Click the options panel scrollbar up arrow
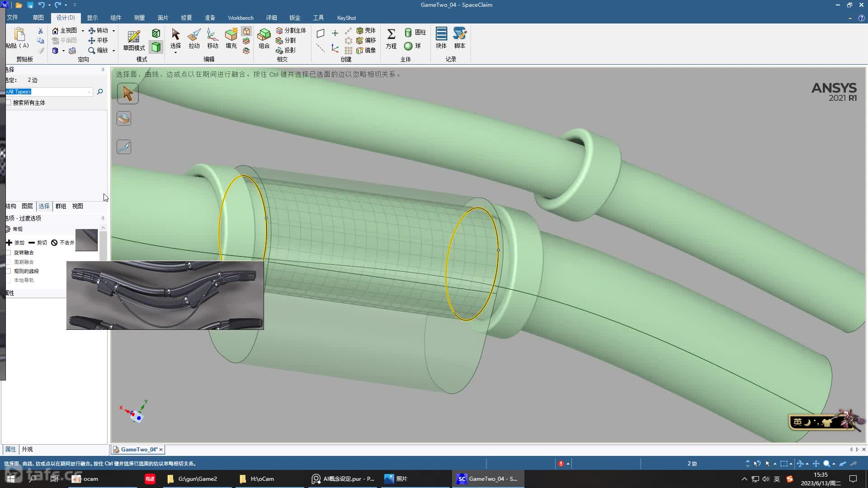The height and width of the screenshot is (488, 868). pos(103,228)
